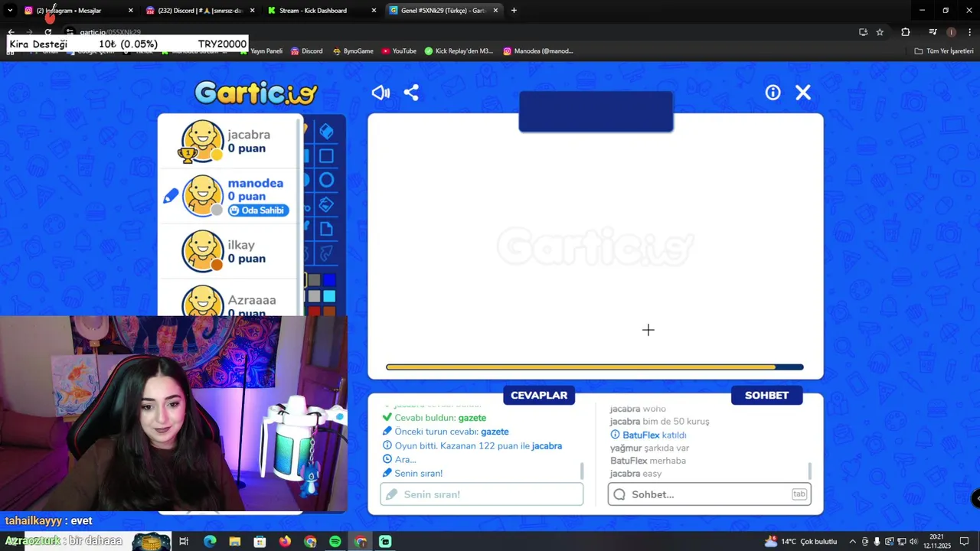Open the Kick Replay'den bookmark
The width and height of the screenshot is (980, 551).
point(459,51)
